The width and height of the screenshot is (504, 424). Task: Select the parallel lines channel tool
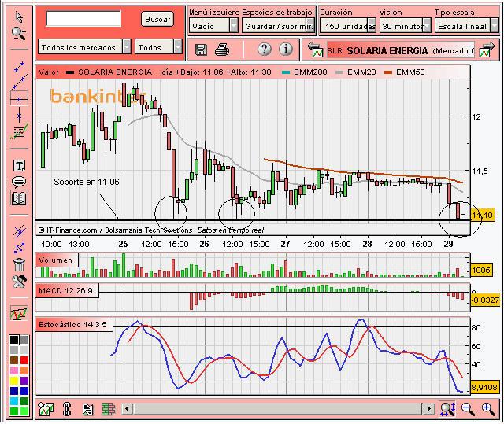(x=19, y=231)
